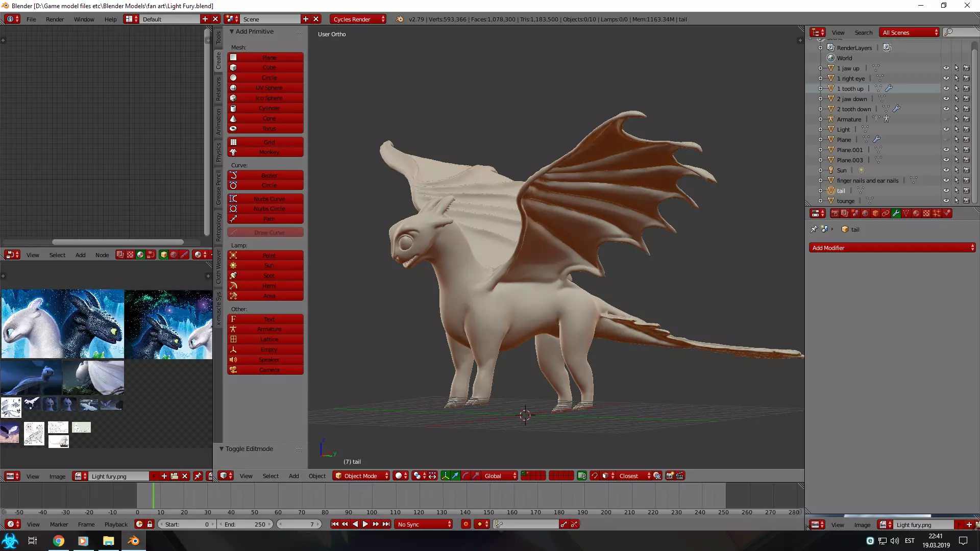Image resolution: width=980 pixels, height=551 pixels.
Task: Expand the RenderLayers tree item
Action: pos(820,47)
